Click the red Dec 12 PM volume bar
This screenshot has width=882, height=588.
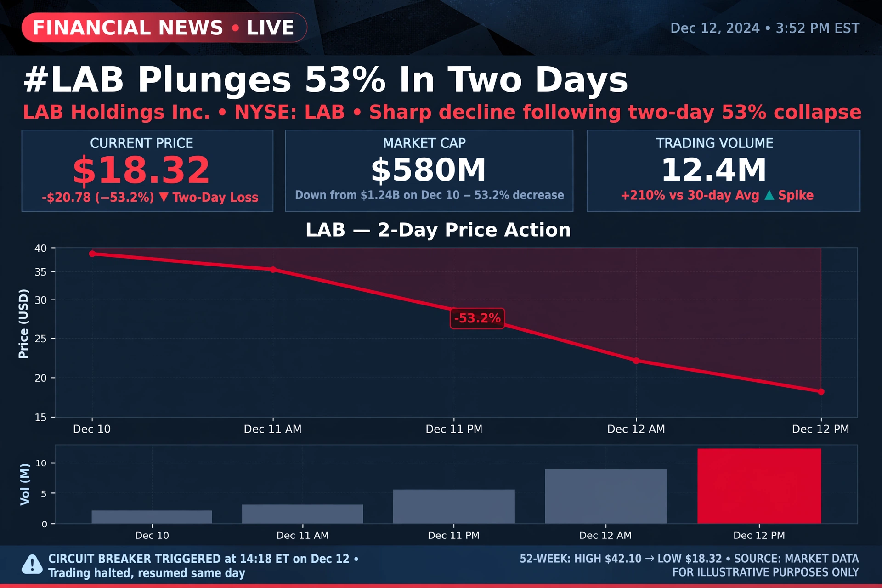point(759,486)
